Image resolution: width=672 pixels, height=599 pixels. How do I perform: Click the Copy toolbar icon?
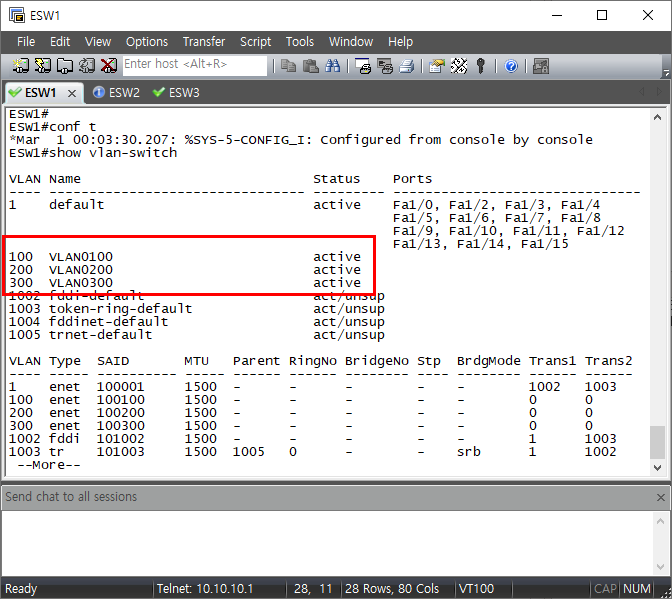[288, 66]
